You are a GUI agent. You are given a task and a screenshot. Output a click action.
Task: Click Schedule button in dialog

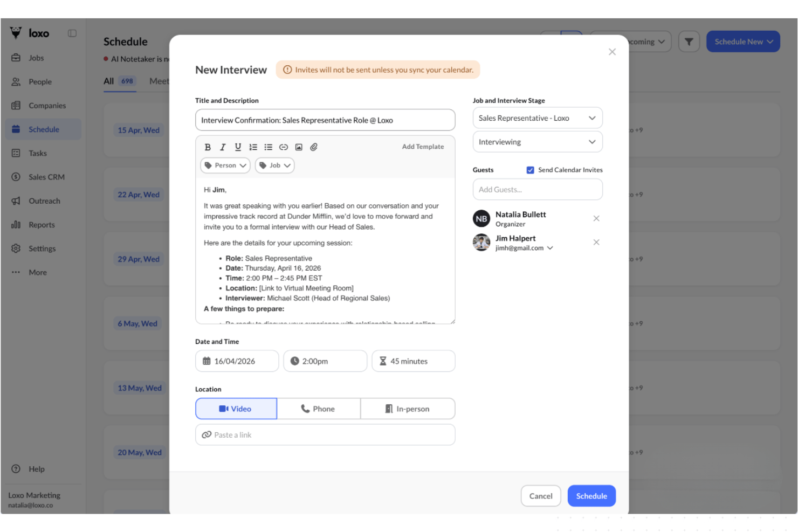591,496
